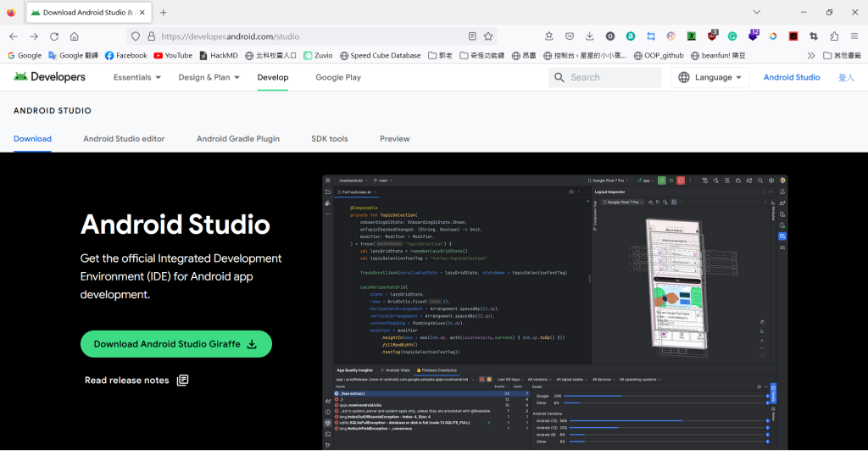
Task: Expand the Design & Plan menu
Action: point(209,77)
